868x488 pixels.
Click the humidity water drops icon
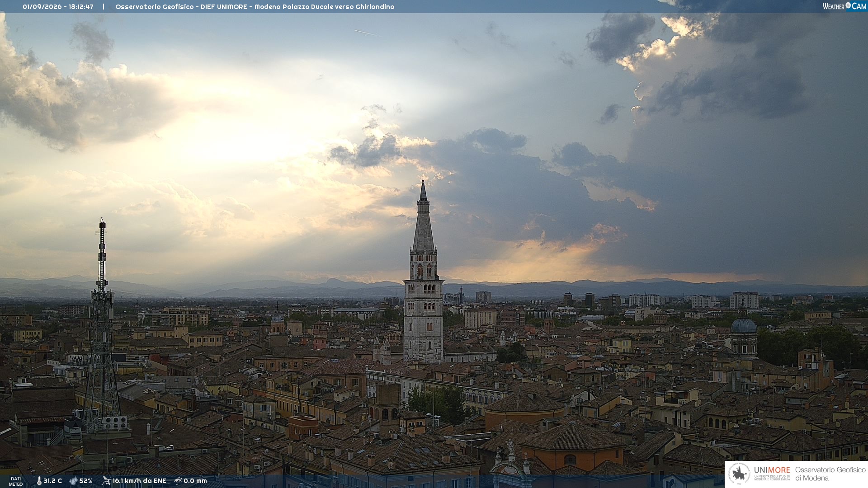click(73, 481)
